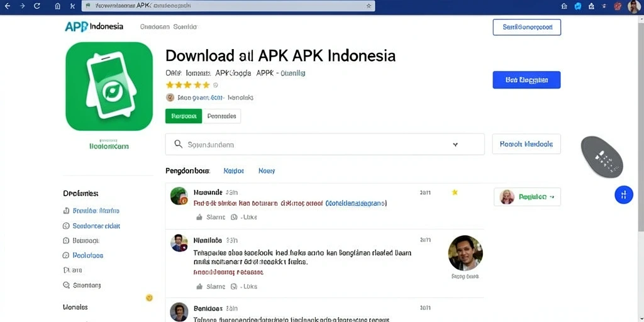This screenshot has height=322, width=644.
Task: Expand the search field dropdown chevron
Action: coord(455,145)
